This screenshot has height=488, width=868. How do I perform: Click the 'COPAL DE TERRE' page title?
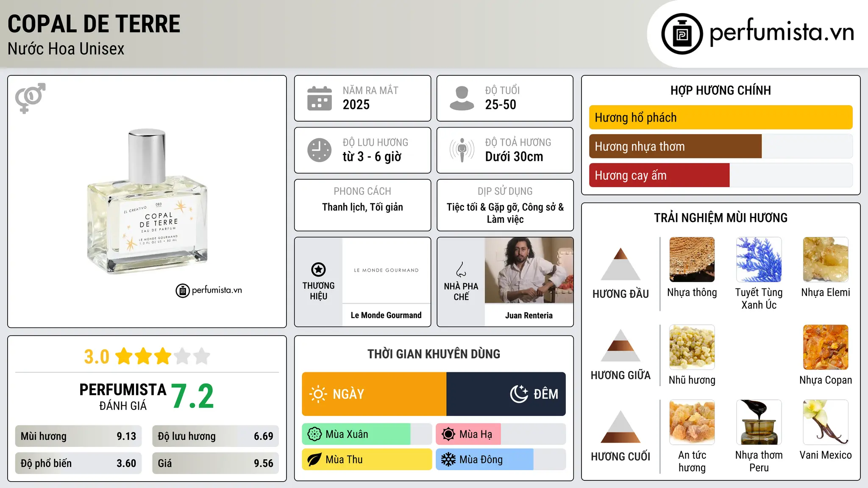click(x=94, y=24)
